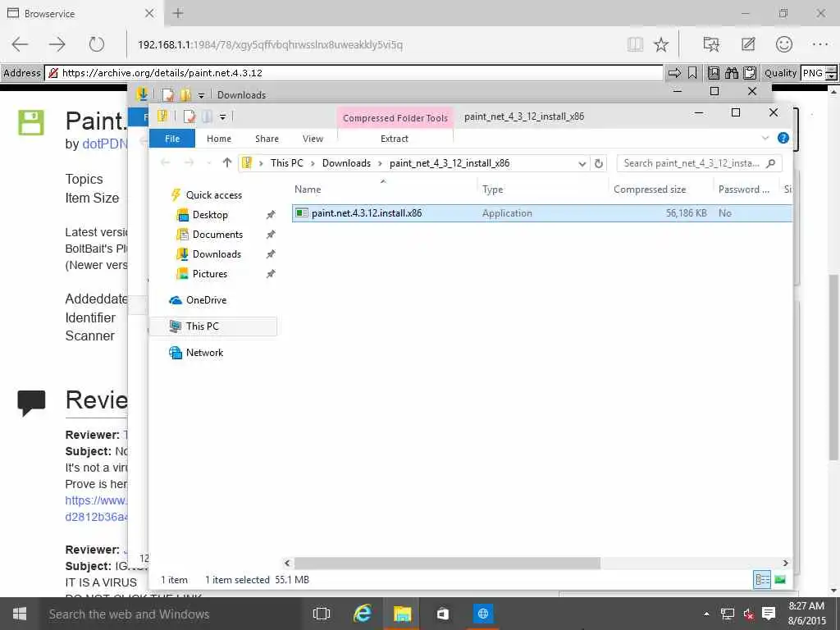Click Browservice clipboard icon
Image resolution: width=840 pixels, height=630 pixels.
[x=750, y=73]
